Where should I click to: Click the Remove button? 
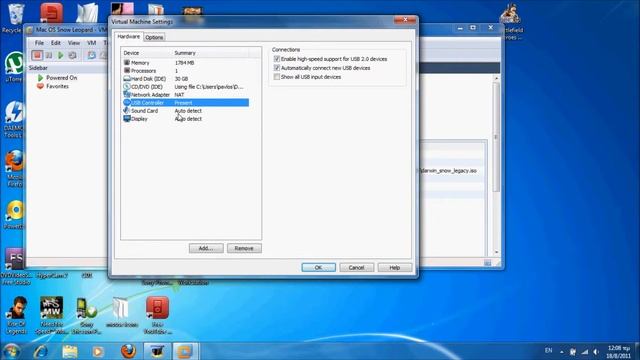244,248
